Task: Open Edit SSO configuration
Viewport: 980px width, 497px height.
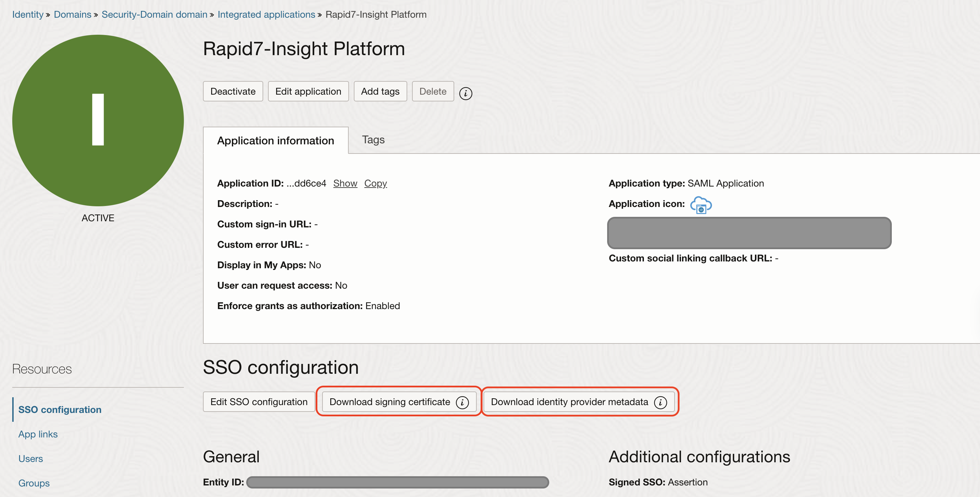Action: (259, 402)
